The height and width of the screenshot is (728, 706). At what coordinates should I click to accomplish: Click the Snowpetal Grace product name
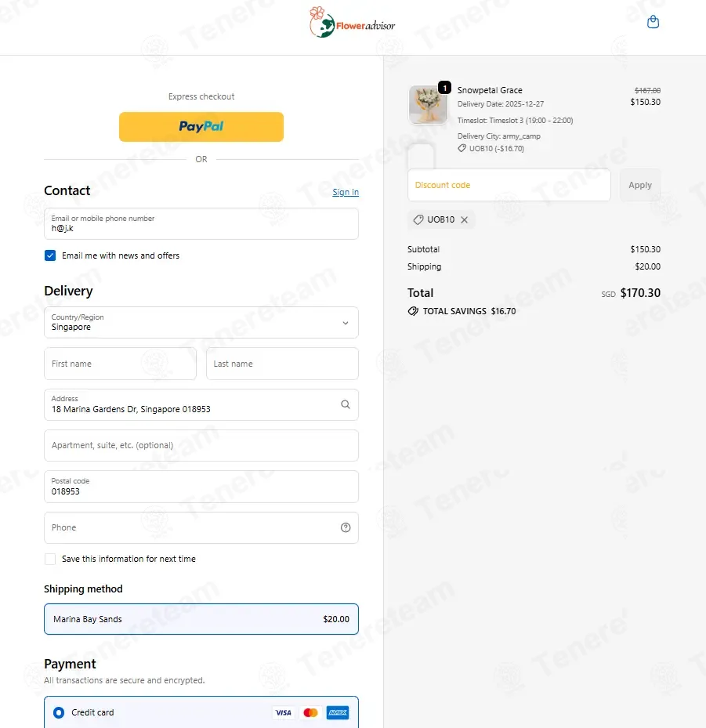(490, 90)
